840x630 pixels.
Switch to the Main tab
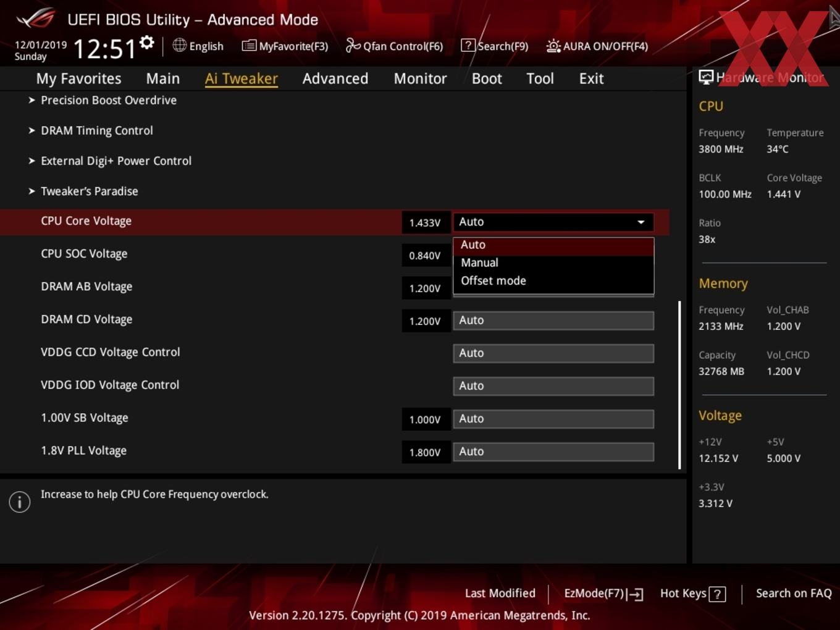[x=163, y=78]
